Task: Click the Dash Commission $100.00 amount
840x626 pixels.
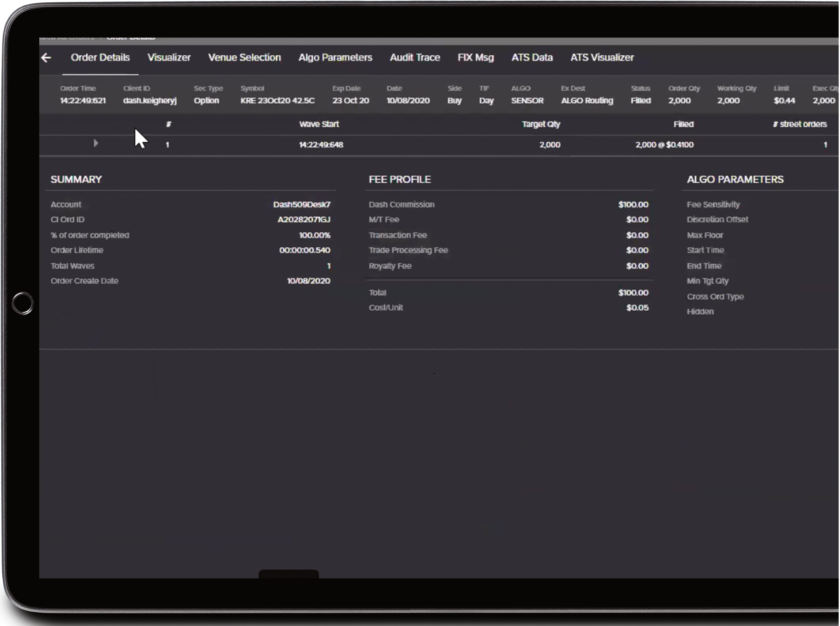Action: coord(633,205)
